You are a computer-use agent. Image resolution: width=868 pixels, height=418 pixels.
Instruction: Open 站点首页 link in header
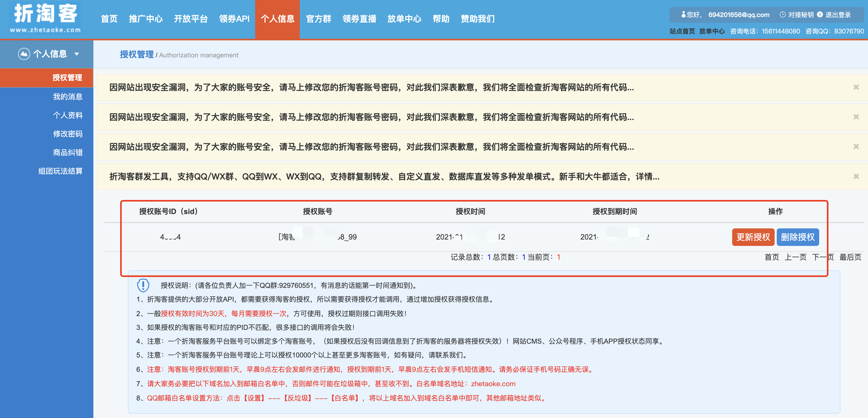[x=682, y=31]
